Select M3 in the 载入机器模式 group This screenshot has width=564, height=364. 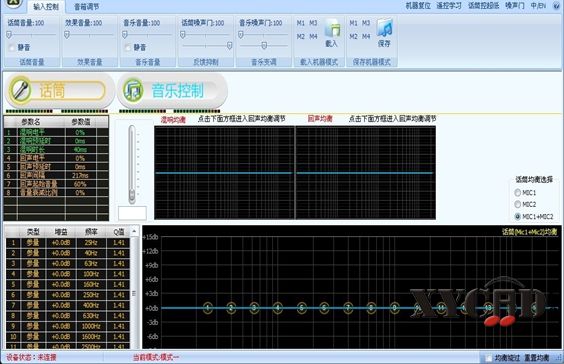coord(313,23)
